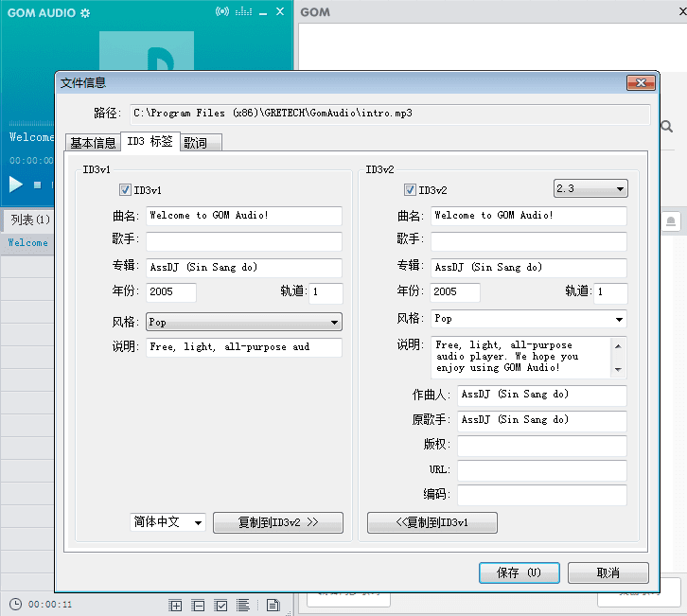Click the 取消 button
This screenshot has width=687, height=616.
pos(608,572)
